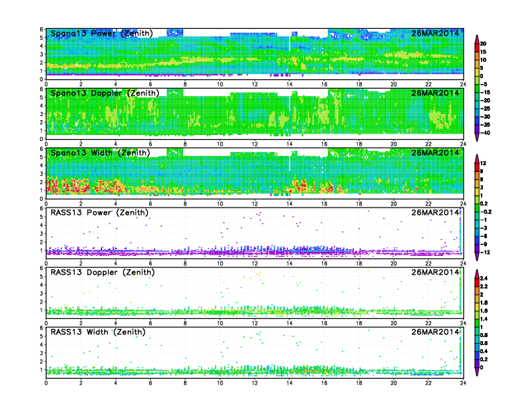The image size is (532, 411).
Task: Select the 26MAR2014 date in the Spano13 Width panel
Action: click(435, 152)
